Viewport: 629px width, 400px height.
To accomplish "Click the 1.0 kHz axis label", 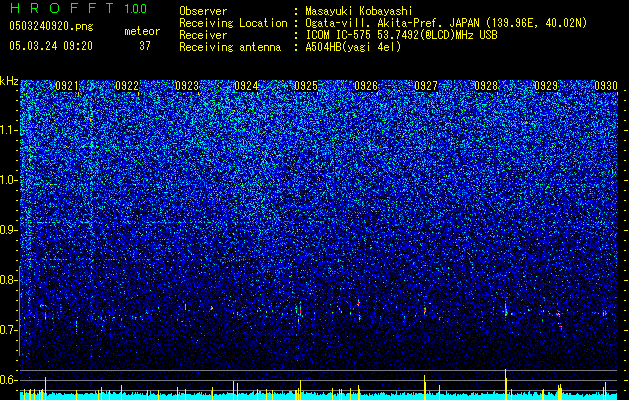I will (9, 180).
